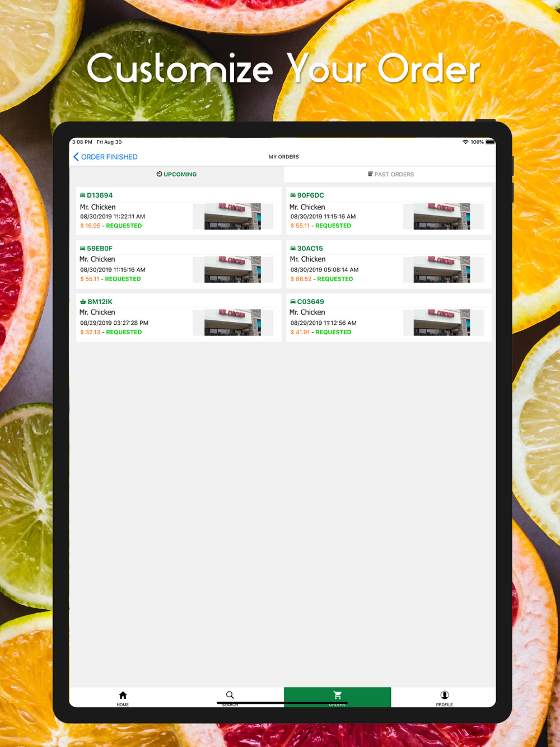Click Mr. Chicken name in order C03649
Image resolution: width=560 pixels, height=747 pixels.
pyautogui.click(x=307, y=312)
